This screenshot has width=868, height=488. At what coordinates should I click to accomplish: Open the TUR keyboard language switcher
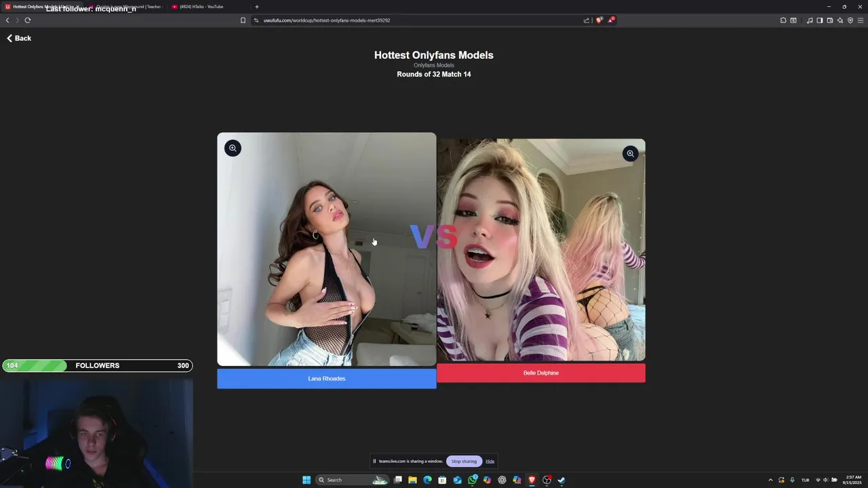[806, 480]
